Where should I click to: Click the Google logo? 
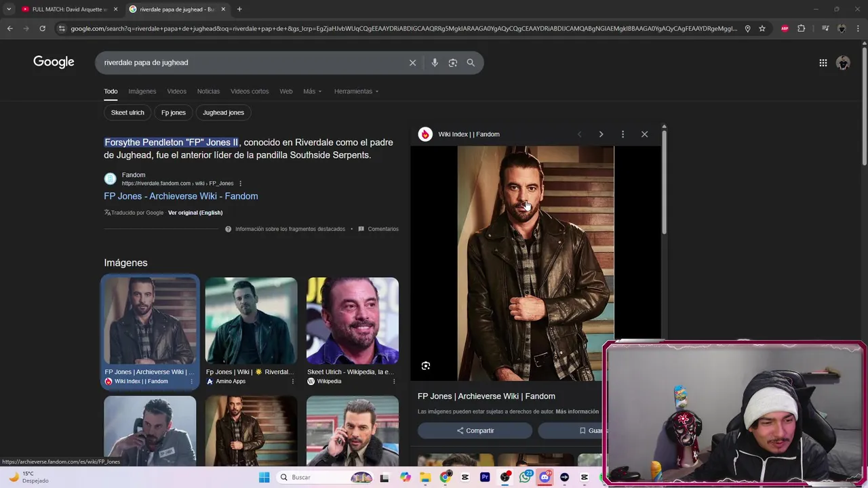pos(54,62)
